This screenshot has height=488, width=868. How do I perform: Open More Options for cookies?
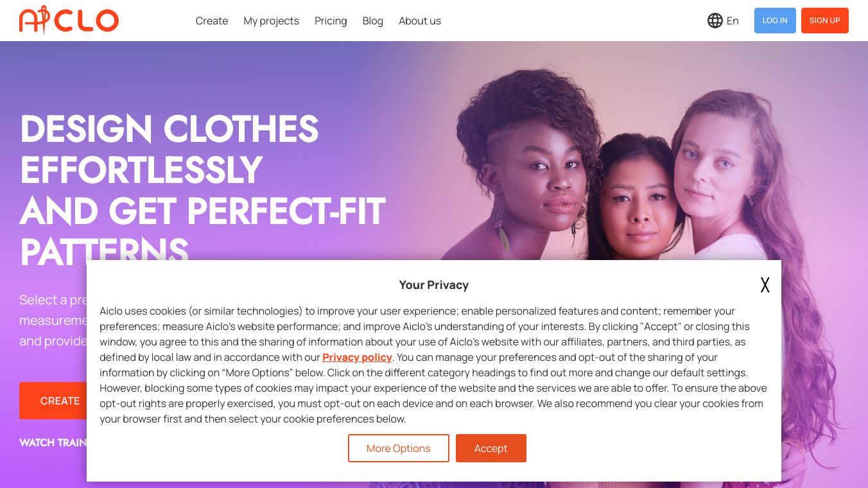click(x=398, y=448)
